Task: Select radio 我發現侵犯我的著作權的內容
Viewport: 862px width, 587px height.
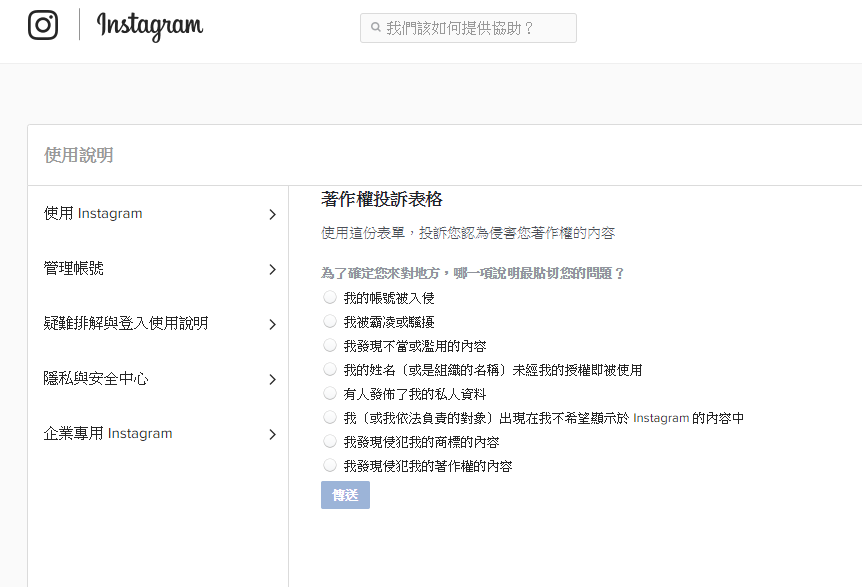Action: tap(330, 466)
